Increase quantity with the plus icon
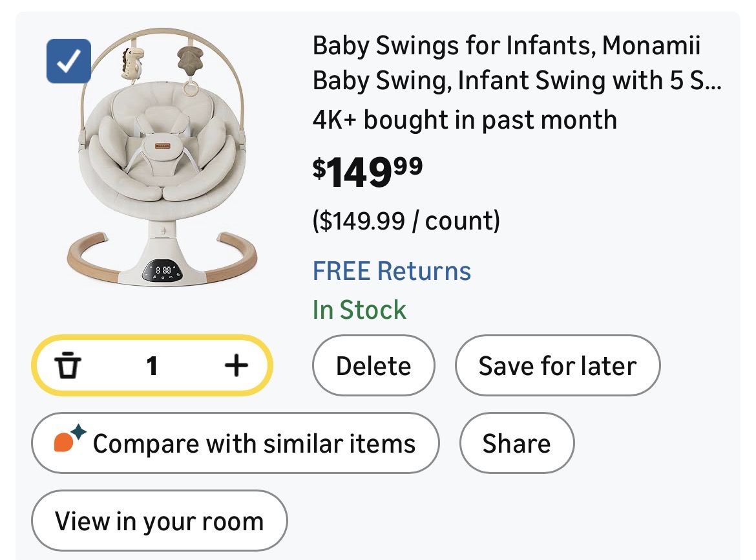 236,366
